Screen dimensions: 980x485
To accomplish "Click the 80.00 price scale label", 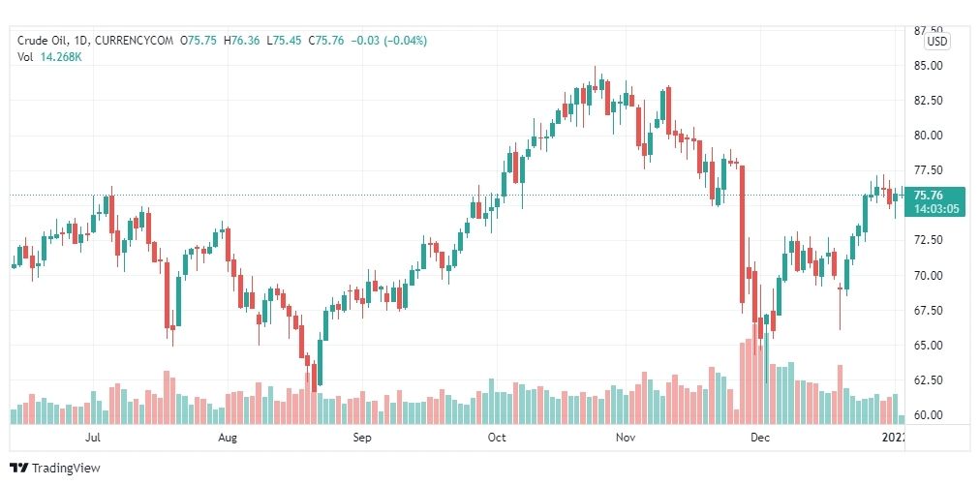I will pos(928,136).
